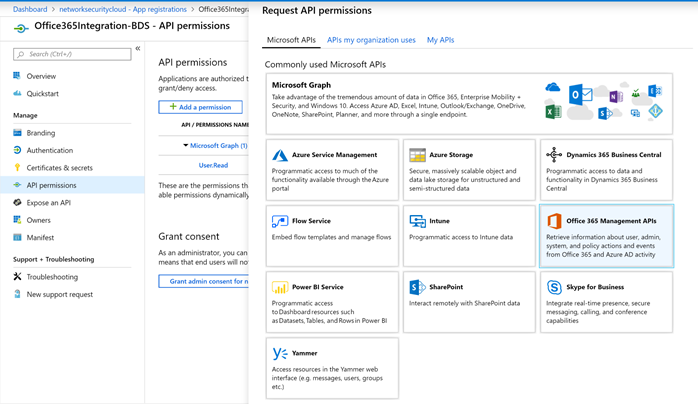The height and width of the screenshot is (404, 698).
Task: Click the Branding icon
Action: 17,133
